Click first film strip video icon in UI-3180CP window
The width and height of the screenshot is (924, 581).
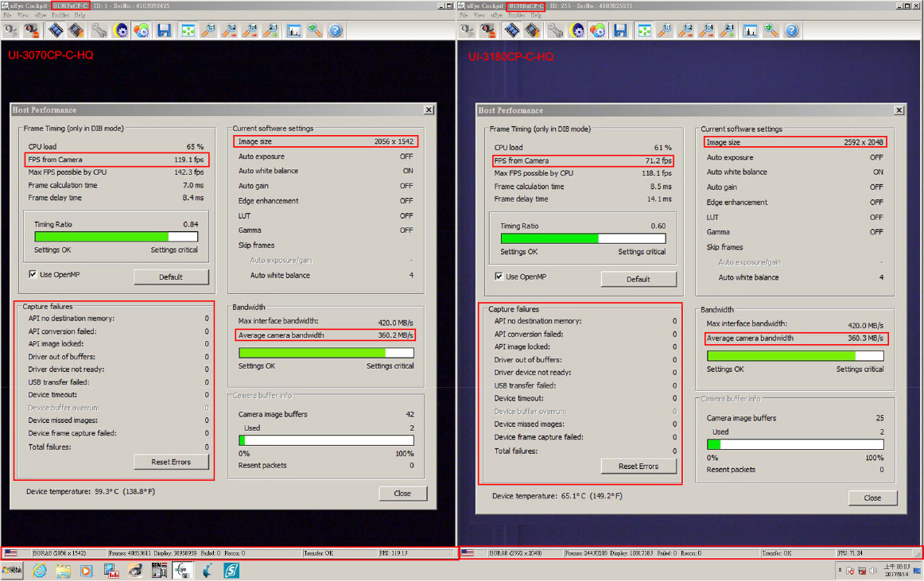[512, 31]
